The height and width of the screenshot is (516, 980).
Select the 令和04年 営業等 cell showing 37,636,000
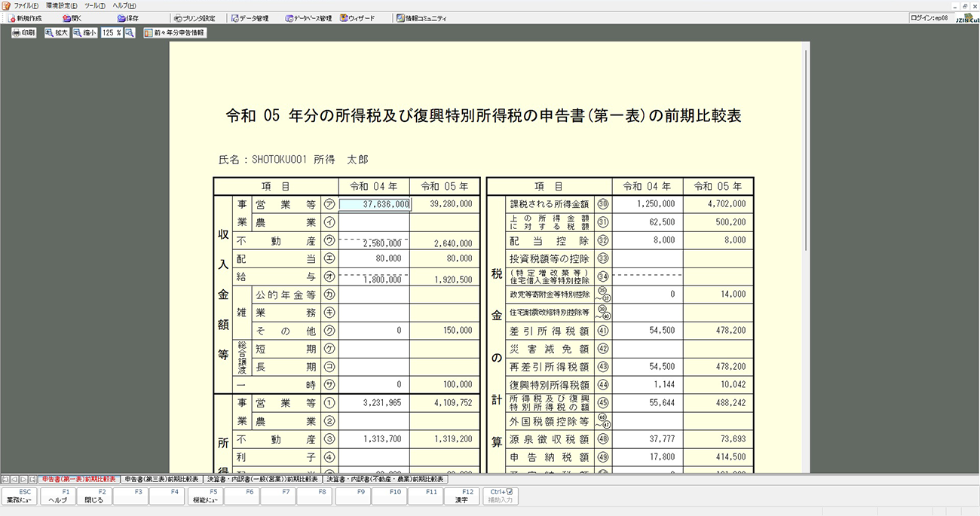pyautogui.click(x=375, y=204)
